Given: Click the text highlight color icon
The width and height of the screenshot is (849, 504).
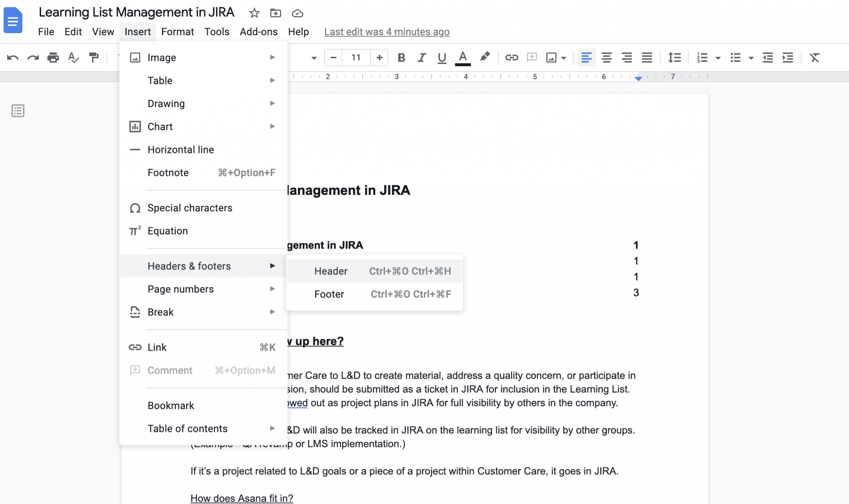Looking at the screenshot, I should pyautogui.click(x=484, y=57).
